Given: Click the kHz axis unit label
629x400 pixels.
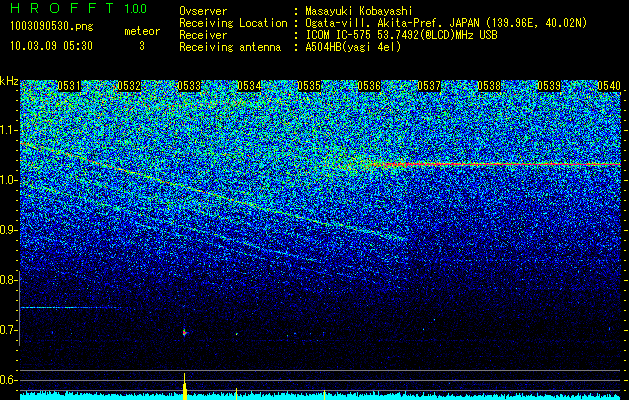Looking at the screenshot, I should [9, 81].
